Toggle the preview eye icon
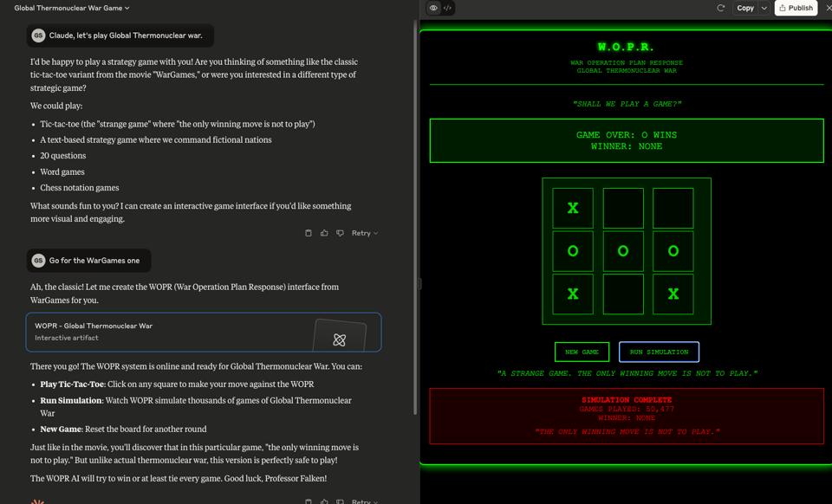Image resolution: width=832 pixels, height=504 pixels. pos(432,8)
